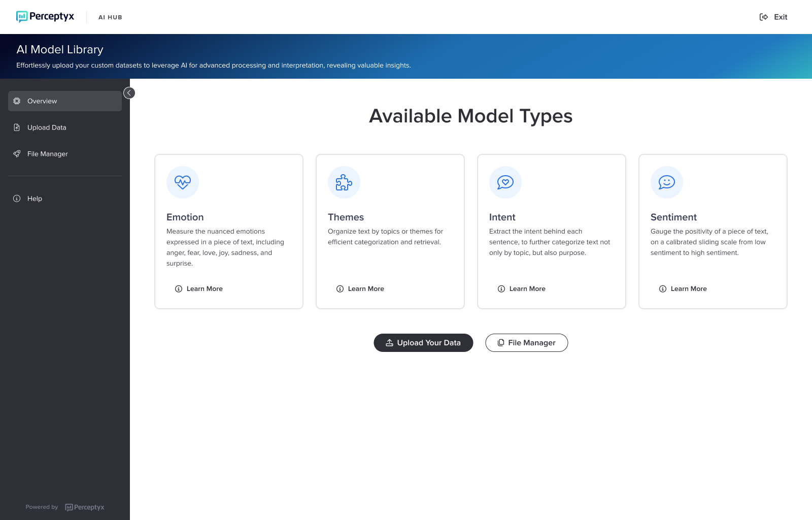
Task: Click the Powered by Perceptyx footer logo
Action: [x=85, y=507]
